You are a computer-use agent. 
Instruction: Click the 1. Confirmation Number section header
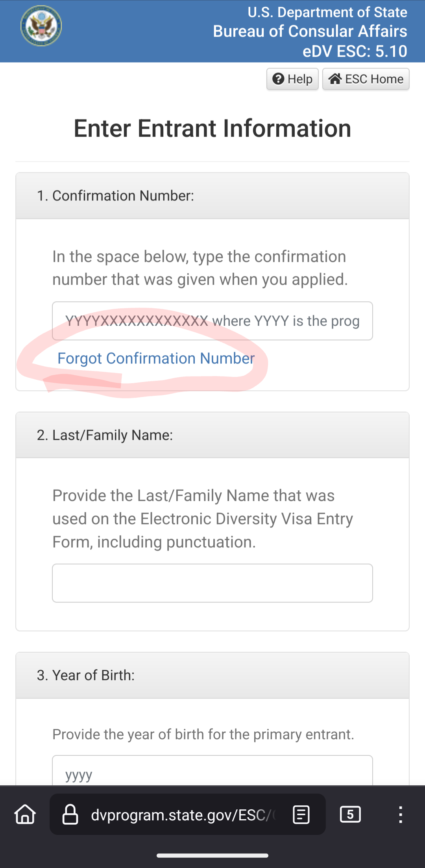click(116, 196)
